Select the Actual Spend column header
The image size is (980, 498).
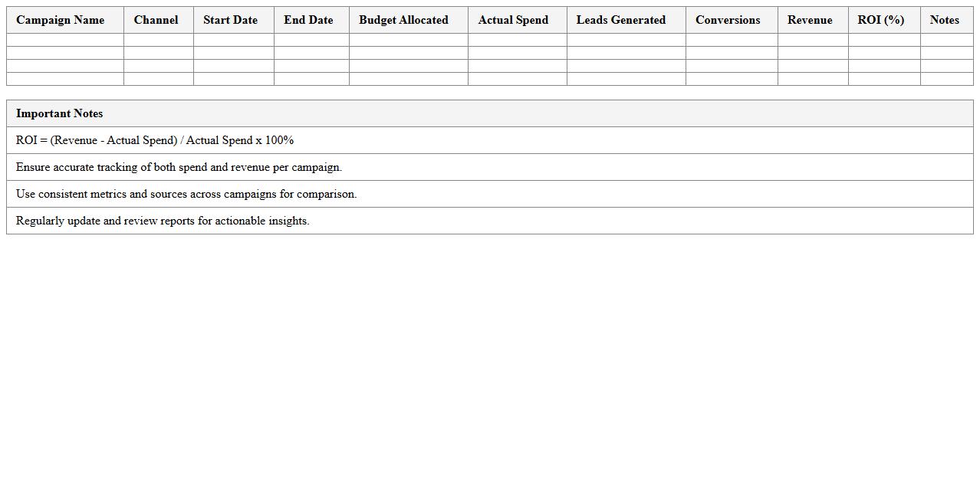click(x=513, y=20)
